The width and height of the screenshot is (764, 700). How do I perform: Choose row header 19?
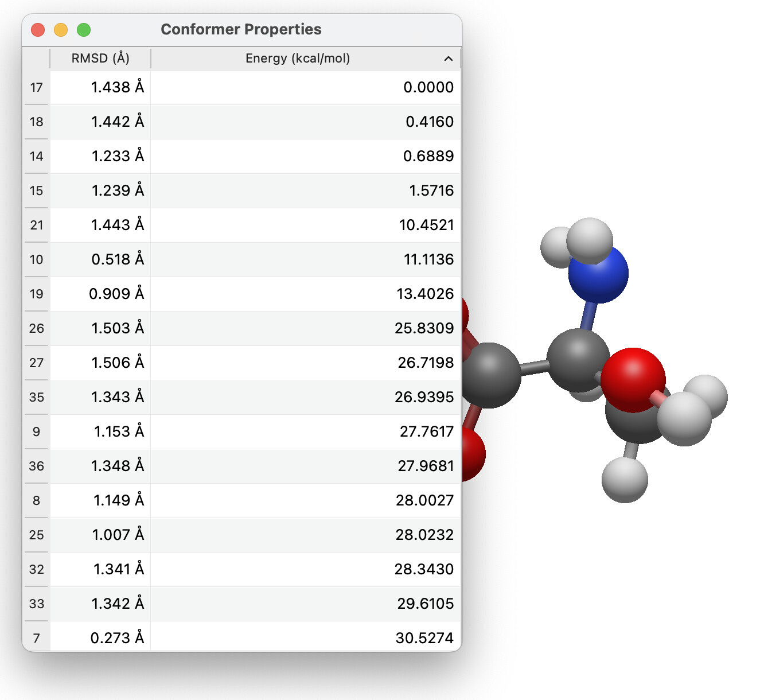point(36,294)
